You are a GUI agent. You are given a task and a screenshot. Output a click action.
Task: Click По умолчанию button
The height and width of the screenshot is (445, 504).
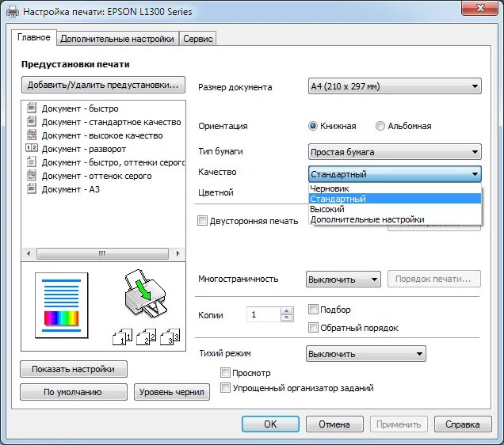click(x=73, y=392)
